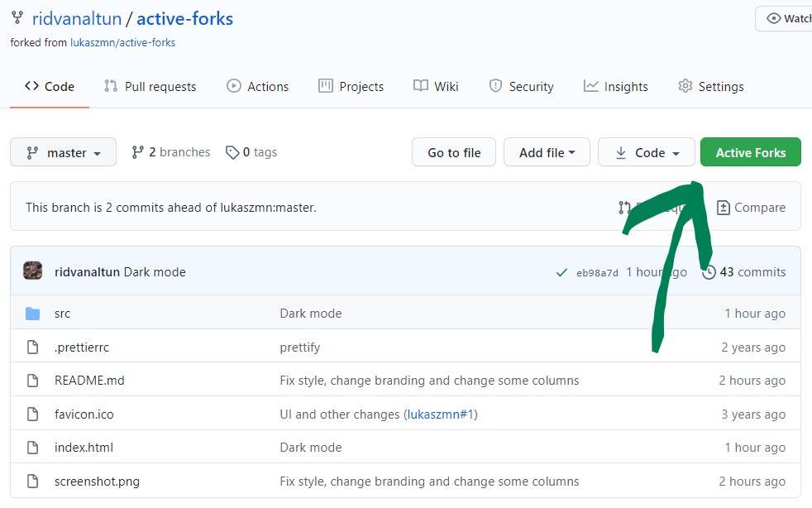The image size is (812, 508).
Task: Open README.md row Fix style commit message
Action: pos(429,381)
